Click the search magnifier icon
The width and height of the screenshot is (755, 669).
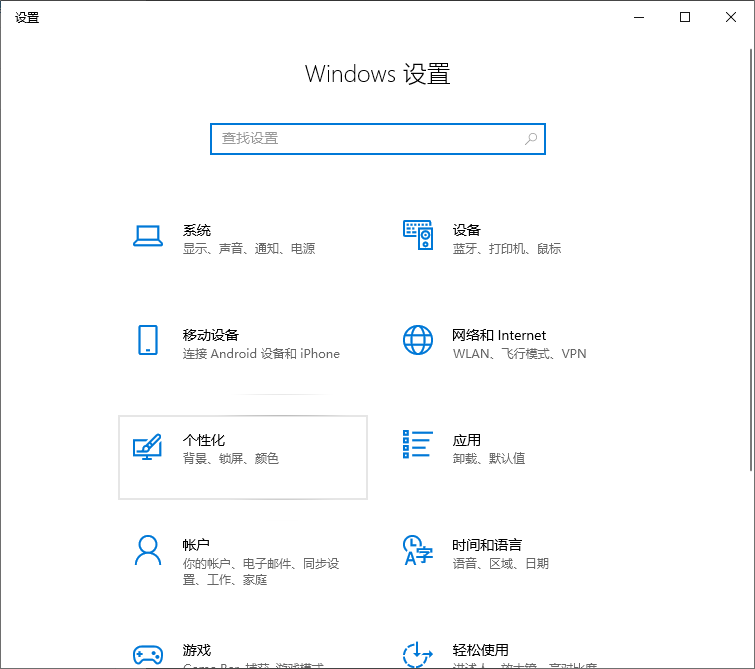point(531,139)
